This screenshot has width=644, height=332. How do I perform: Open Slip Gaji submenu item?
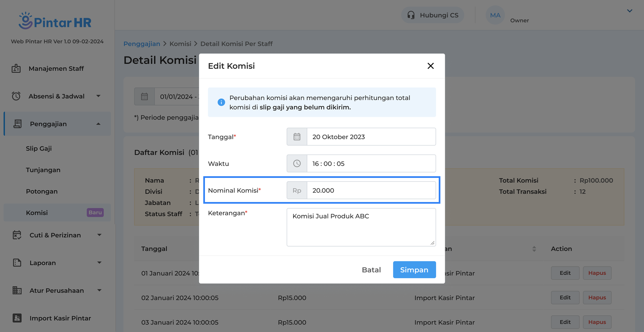tap(39, 148)
